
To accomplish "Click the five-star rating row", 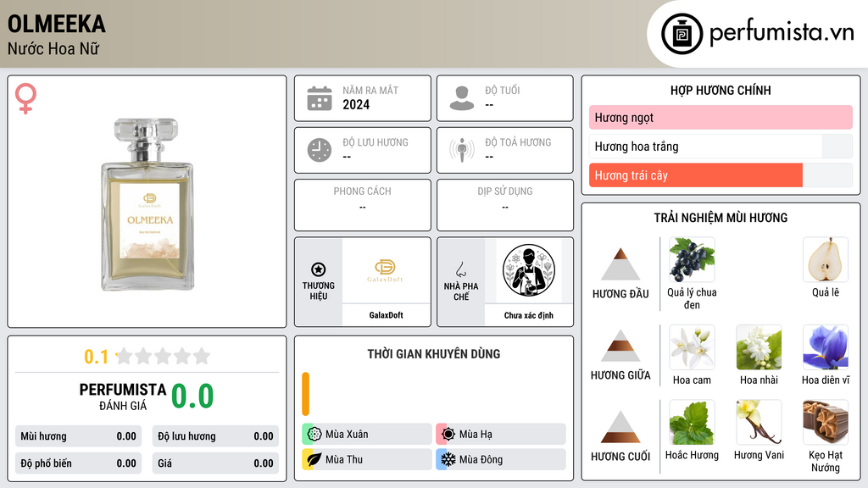I will (x=163, y=356).
